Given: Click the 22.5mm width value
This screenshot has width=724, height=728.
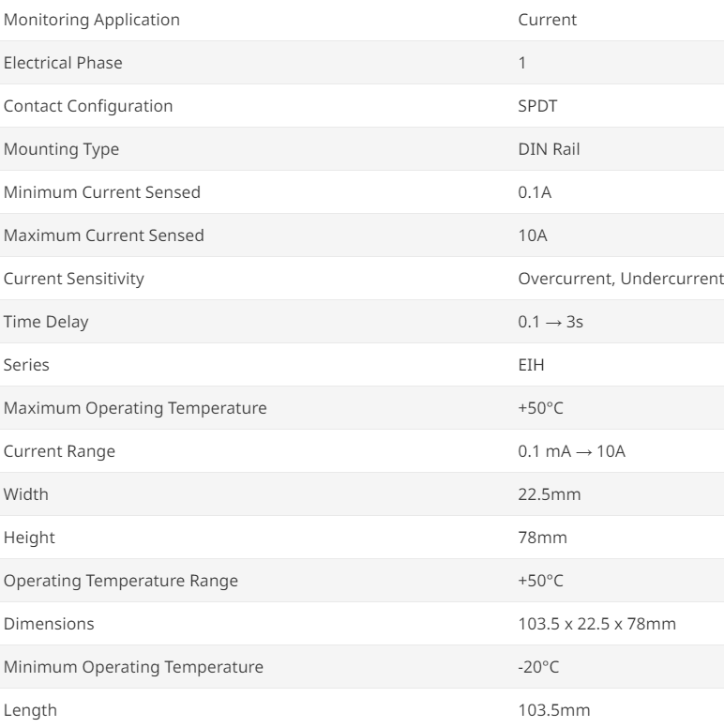Looking at the screenshot, I should [x=550, y=494].
